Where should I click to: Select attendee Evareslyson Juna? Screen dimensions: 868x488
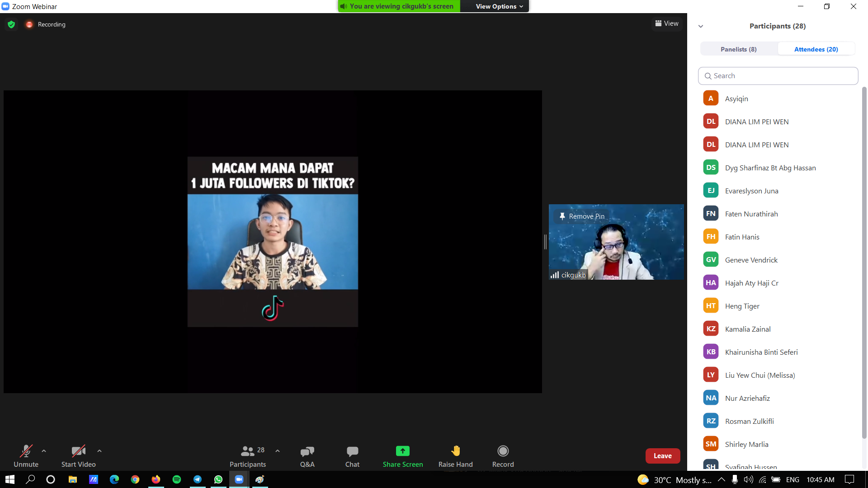778,191
